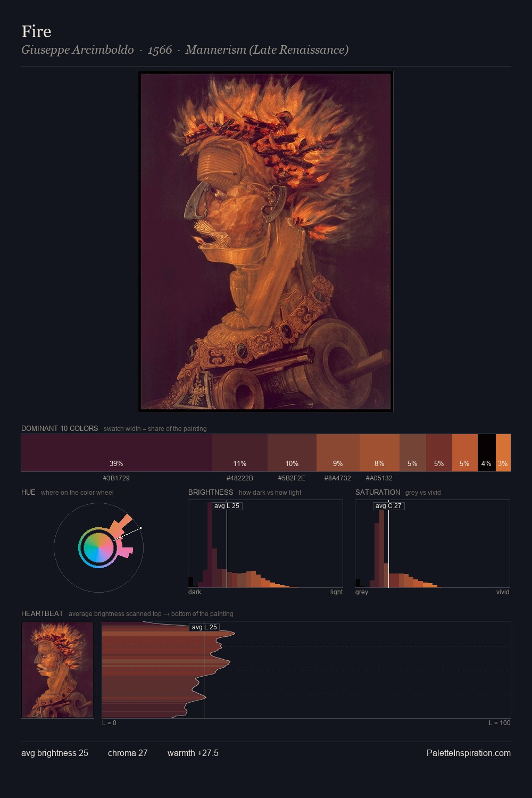Click hex code #48222B
The width and height of the screenshot is (532, 798).
pyautogui.click(x=240, y=478)
